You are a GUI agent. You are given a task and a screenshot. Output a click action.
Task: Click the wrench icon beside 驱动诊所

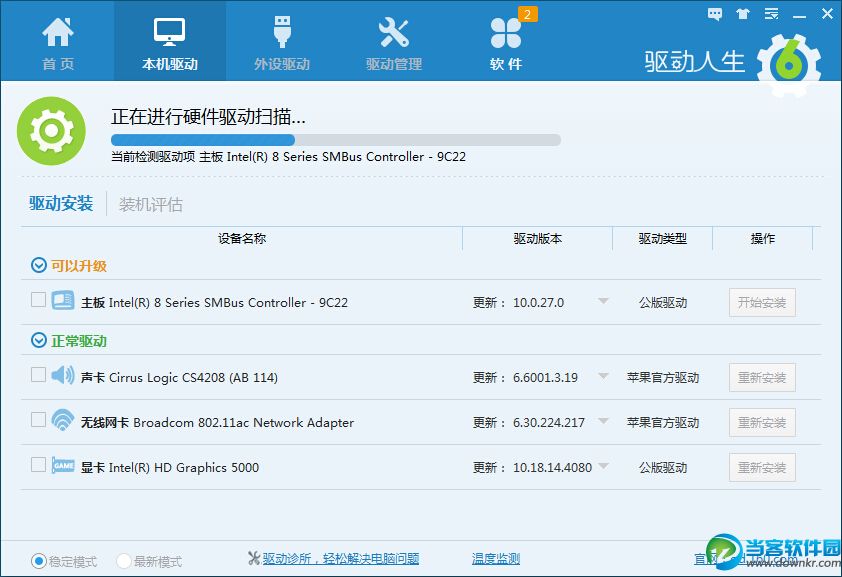254,558
